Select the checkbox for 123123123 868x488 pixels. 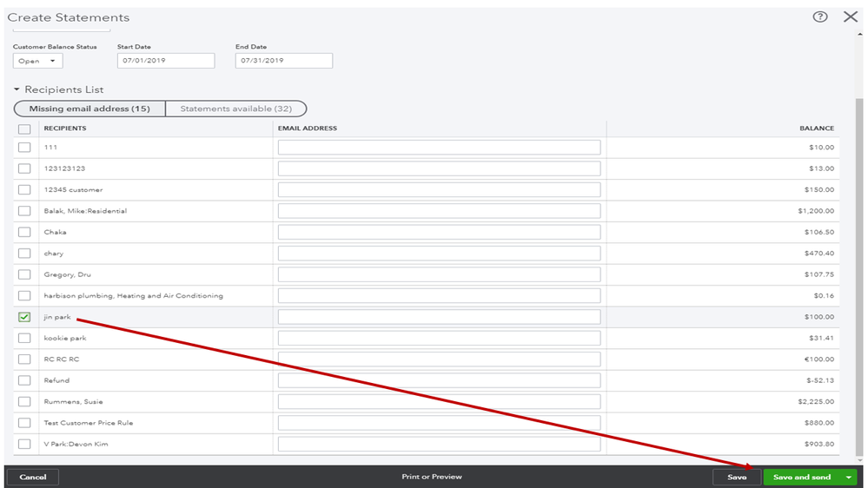click(24, 168)
